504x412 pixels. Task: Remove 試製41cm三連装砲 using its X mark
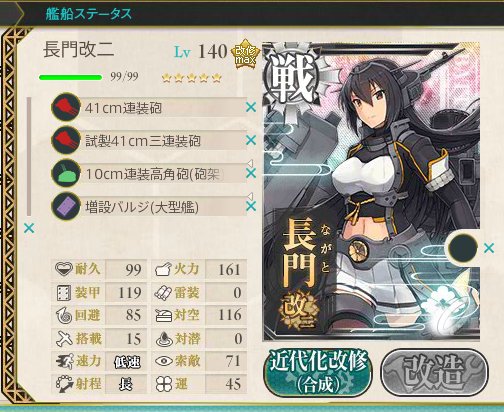click(251, 140)
